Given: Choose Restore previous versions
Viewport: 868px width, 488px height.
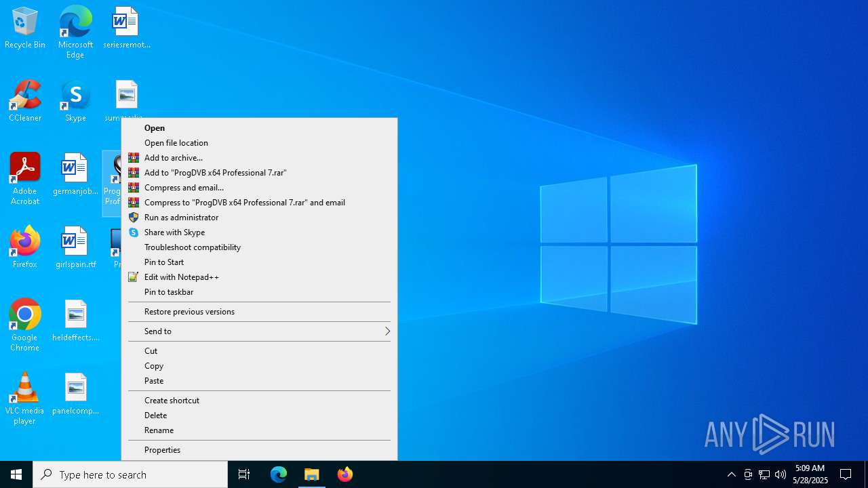Looking at the screenshot, I should (259, 312).
